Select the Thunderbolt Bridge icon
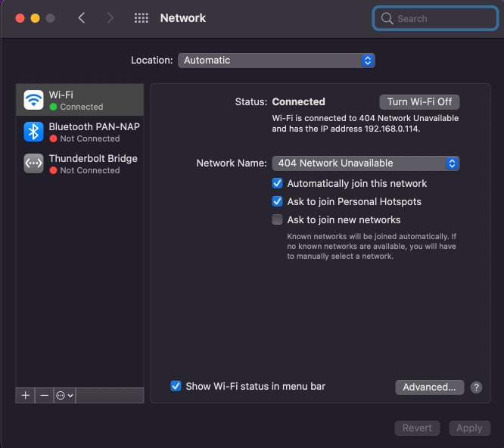The image size is (504, 448). pyautogui.click(x=33, y=163)
